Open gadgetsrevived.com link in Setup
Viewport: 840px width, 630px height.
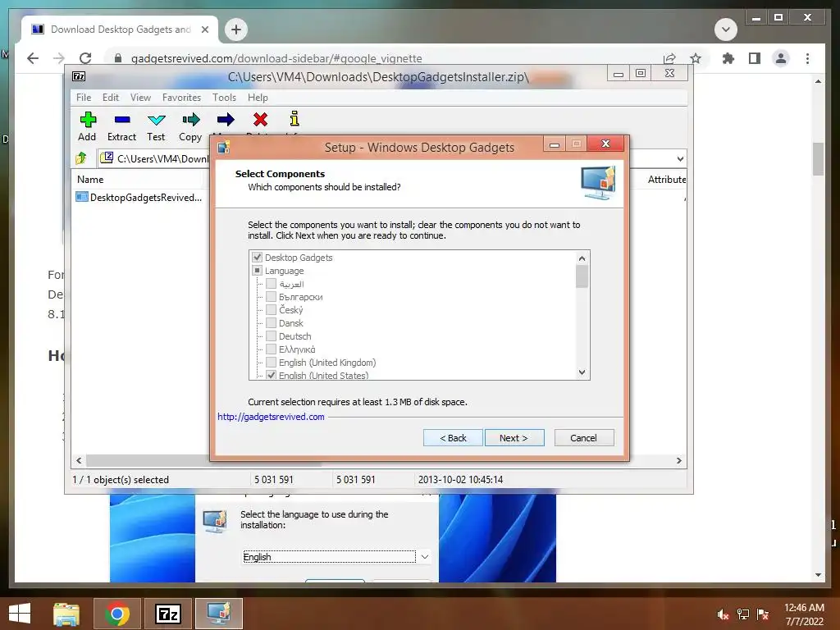tap(271, 417)
